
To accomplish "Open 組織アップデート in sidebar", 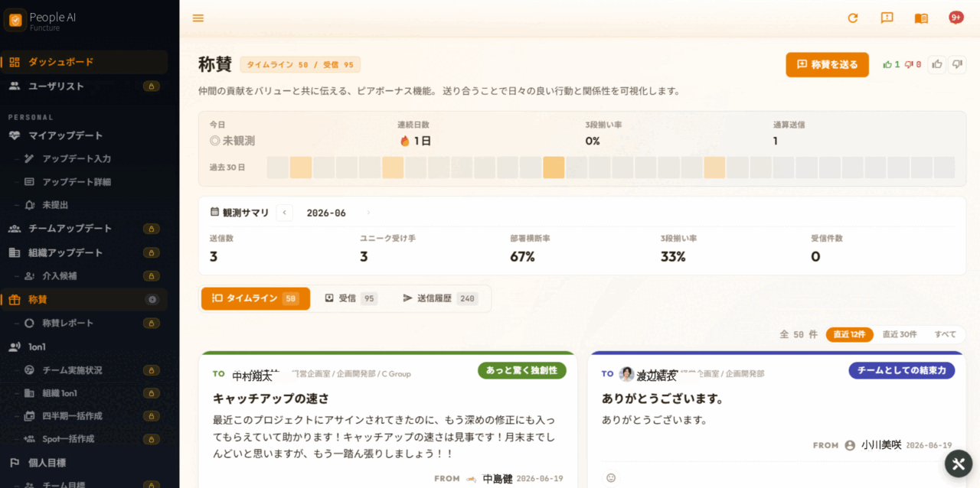I will [x=84, y=252].
